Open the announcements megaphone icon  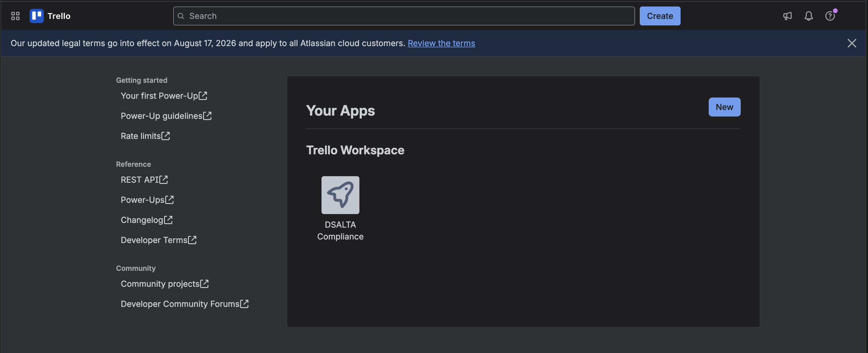(x=787, y=16)
